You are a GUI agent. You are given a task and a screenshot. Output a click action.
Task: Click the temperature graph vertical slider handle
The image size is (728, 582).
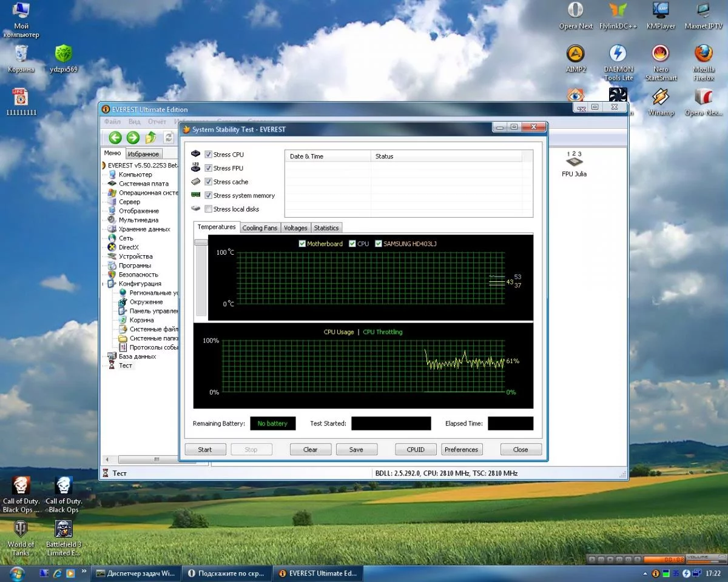pos(201,242)
